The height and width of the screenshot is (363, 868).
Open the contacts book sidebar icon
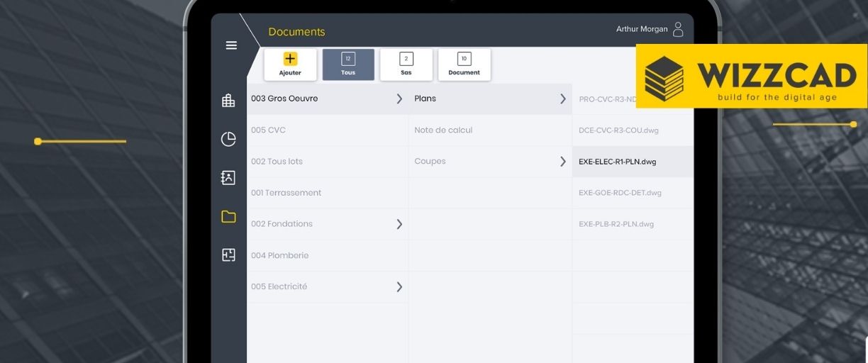(x=228, y=178)
